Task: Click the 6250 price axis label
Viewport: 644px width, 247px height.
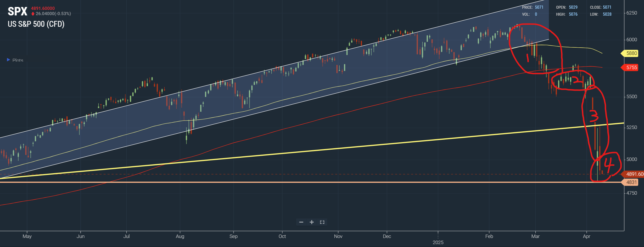Action: 632,13
